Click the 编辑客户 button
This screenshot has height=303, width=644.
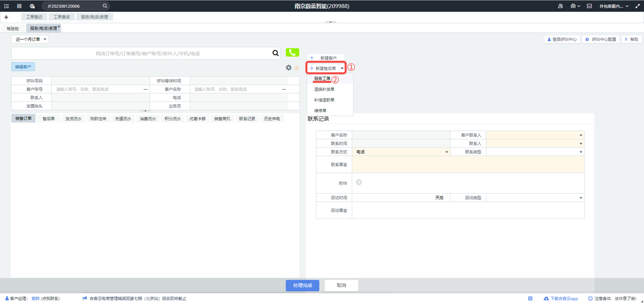pyautogui.click(x=23, y=67)
